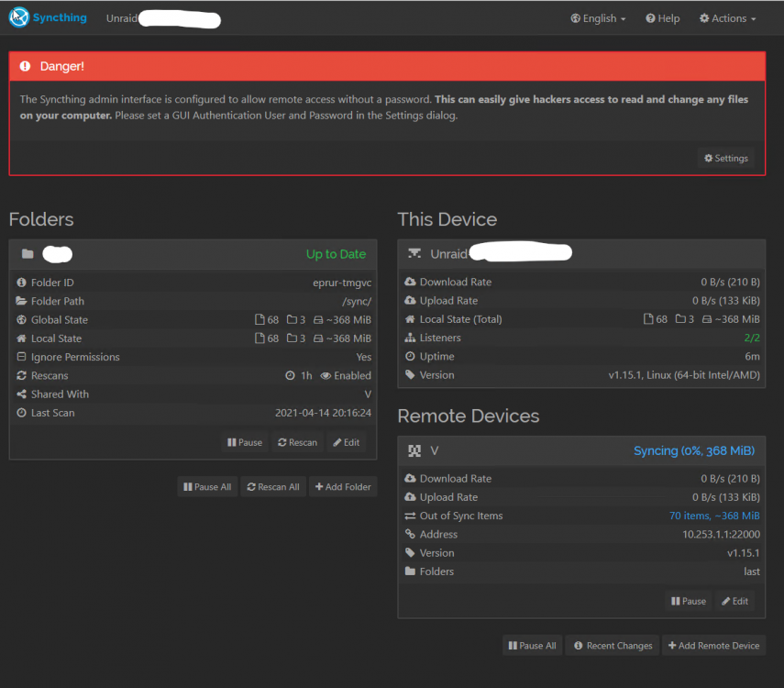This screenshot has width=784, height=688.
Task: Click the folder icon in folder header
Action: [x=28, y=254]
